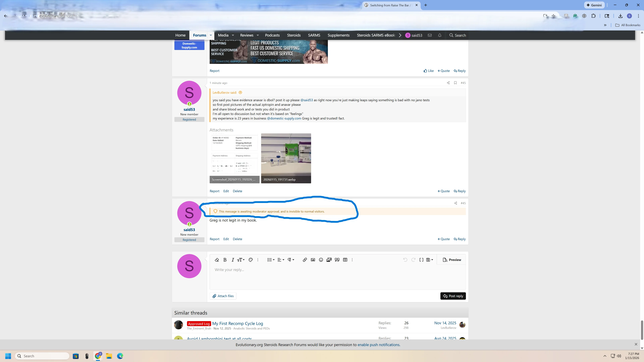Image resolution: width=644 pixels, height=362 pixels.
Task: Open the Grammarly extension icon
Action: [575, 16]
